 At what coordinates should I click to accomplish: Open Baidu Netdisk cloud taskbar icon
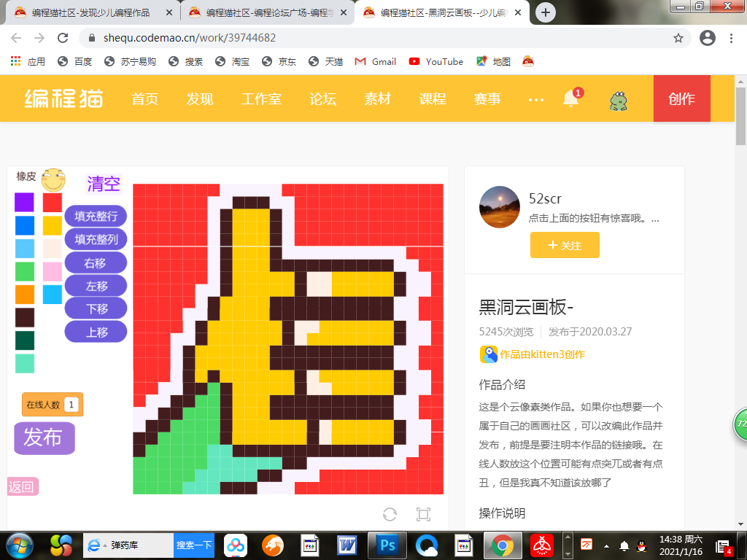coord(236,545)
